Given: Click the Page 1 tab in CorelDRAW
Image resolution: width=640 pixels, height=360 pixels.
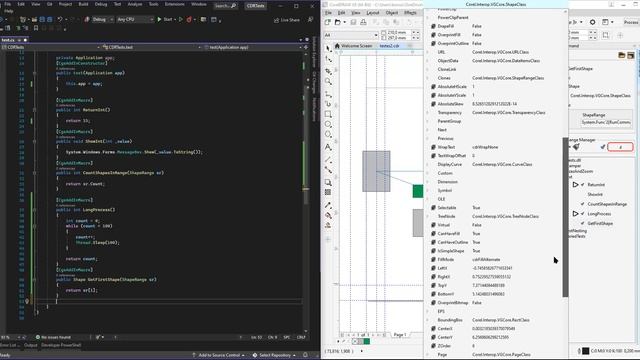Looking at the screenshot, I should (399, 335).
